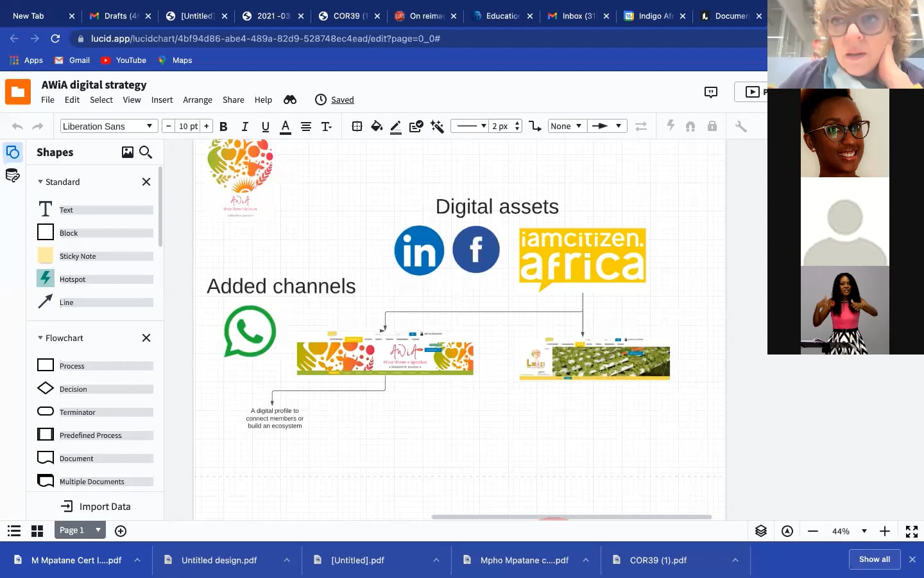Click Show all downloads button
The height and width of the screenshot is (578, 924).
pyautogui.click(x=875, y=559)
